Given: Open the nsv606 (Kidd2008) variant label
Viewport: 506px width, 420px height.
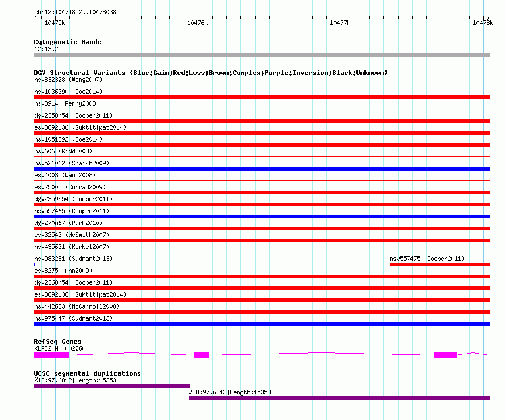Looking at the screenshot, I should click(63, 151).
